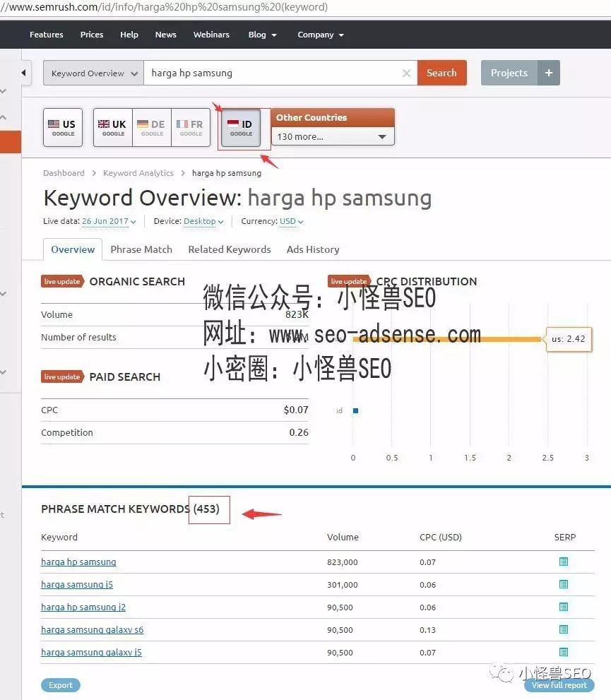Open the Currency USD dropdown
Image resolution: width=611 pixels, height=700 pixels.
click(291, 221)
